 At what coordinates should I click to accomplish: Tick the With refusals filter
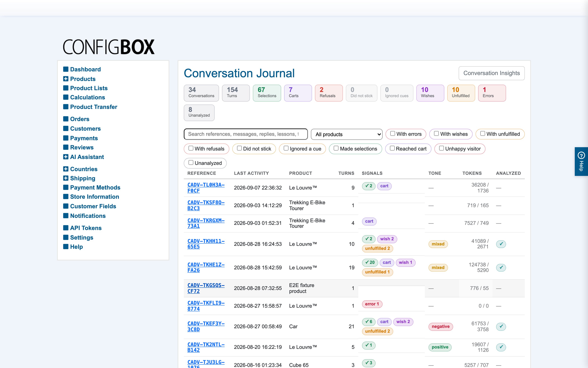coord(191,148)
